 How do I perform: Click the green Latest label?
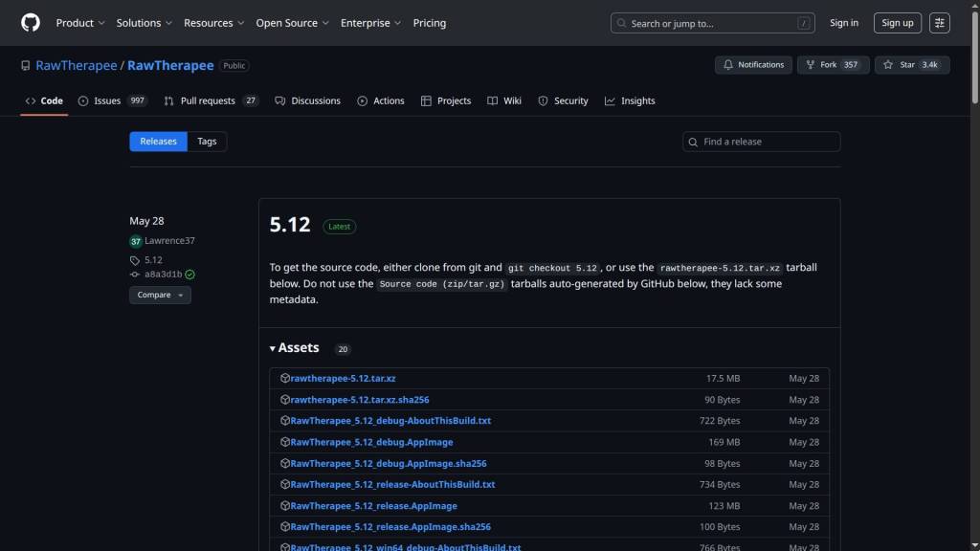[340, 227]
